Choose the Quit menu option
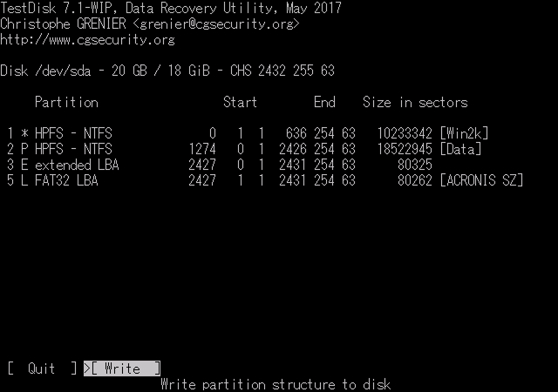 pos(42,368)
